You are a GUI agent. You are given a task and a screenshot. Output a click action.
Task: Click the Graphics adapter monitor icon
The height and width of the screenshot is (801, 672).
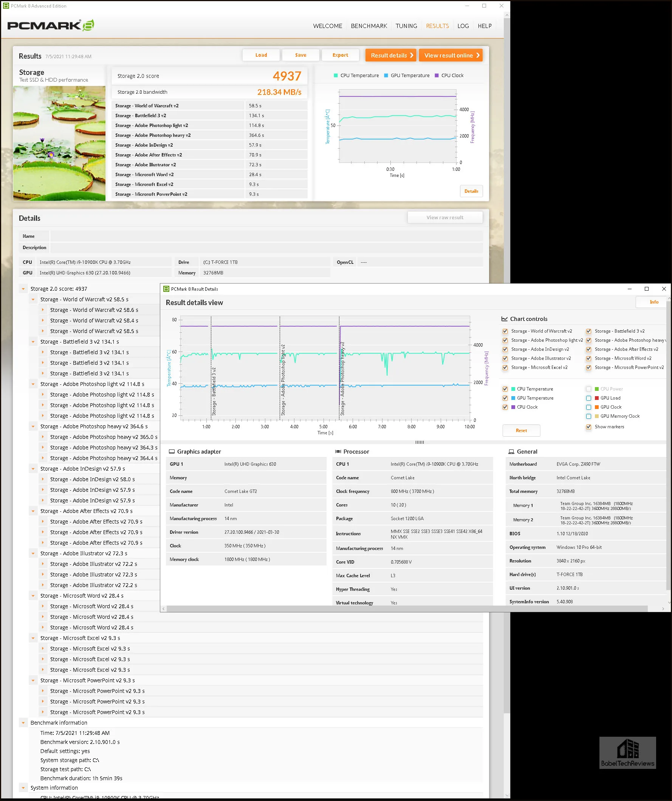tap(172, 452)
